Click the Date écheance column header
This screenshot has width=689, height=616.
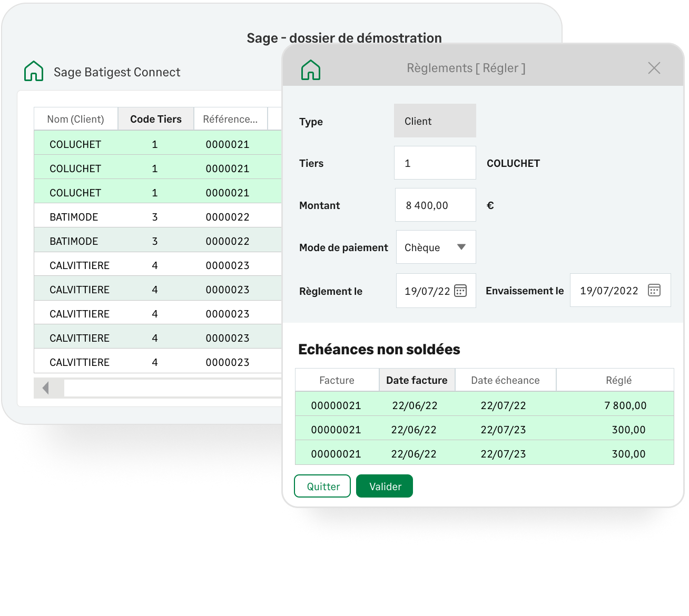click(505, 380)
